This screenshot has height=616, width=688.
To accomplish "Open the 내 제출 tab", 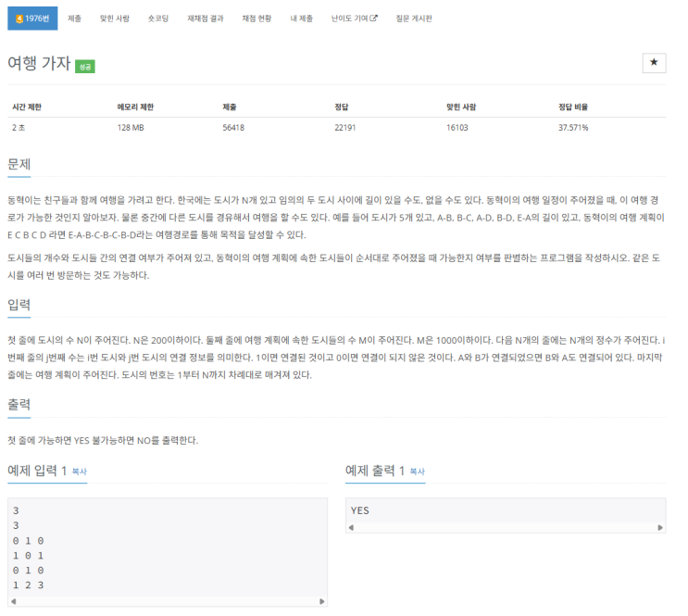I will [302, 19].
